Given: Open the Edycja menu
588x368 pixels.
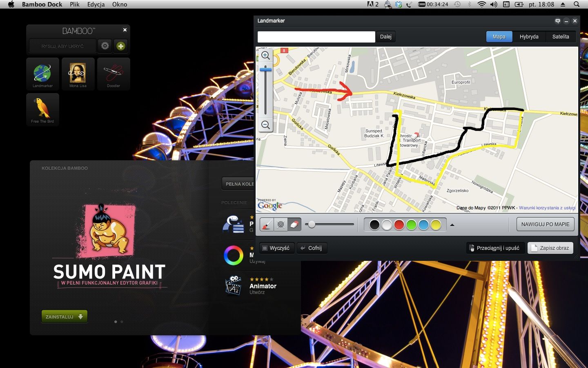Looking at the screenshot, I should [x=96, y=4].
